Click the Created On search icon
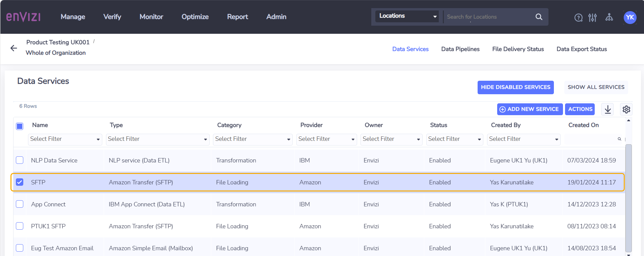The width and height of the screenshot is (644, 256). 619,139
